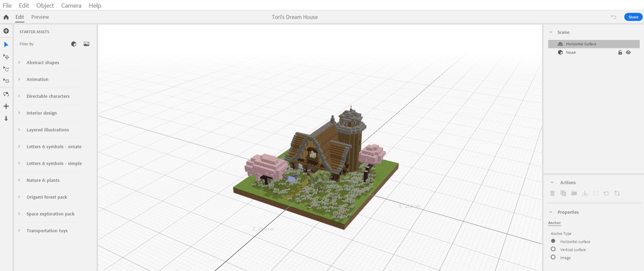The height and width of the screenshot is (271, 644).
Task: Select the Move tool in left toolbar
Action: coord(6,57)
